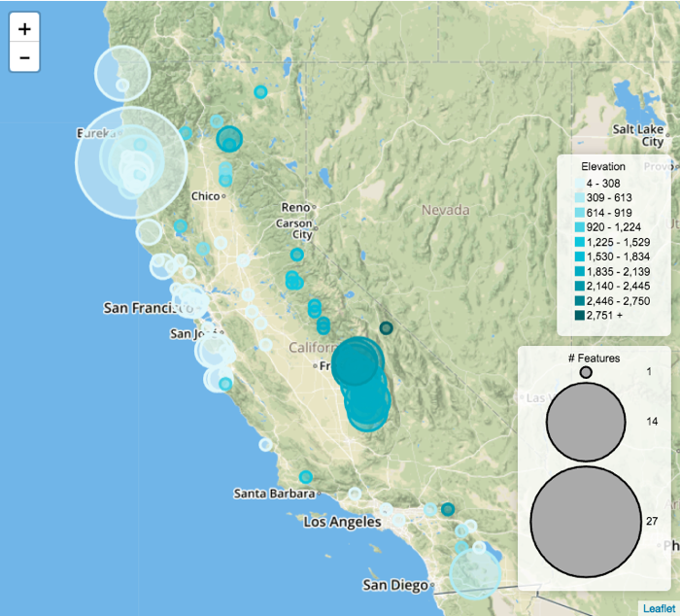Screen dimensions: 680x616
Task: Select the dark teal marker east of Los Angeles
Action: [x=448, y=509]
